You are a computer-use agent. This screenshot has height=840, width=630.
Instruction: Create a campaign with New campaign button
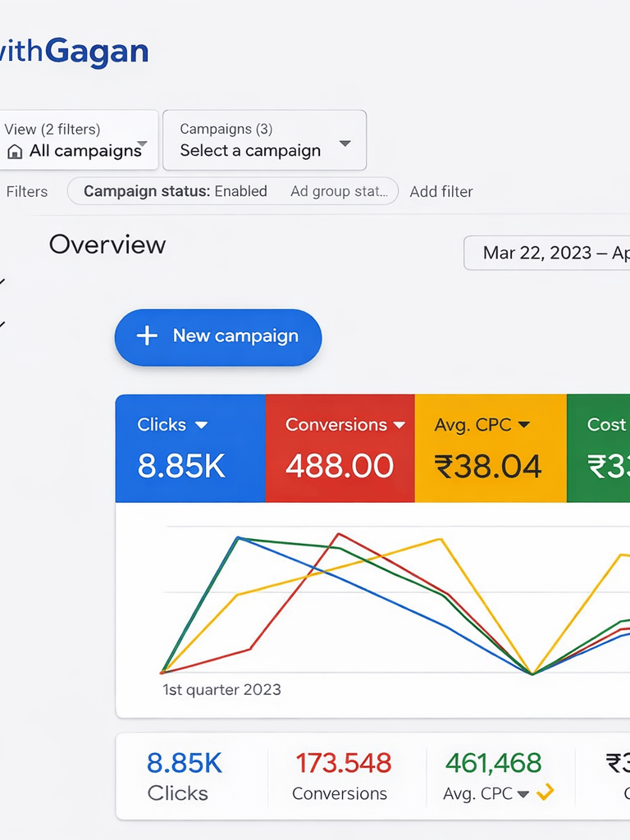point(218,337)
